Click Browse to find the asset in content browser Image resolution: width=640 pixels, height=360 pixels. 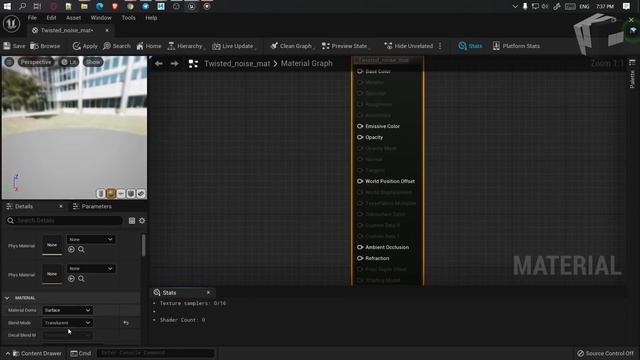click(x=45, y=46)
